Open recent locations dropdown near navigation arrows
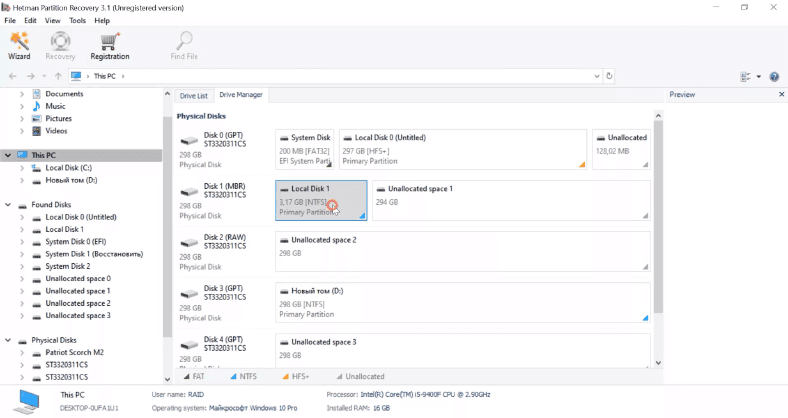Screen dimensions: 788x418 pos(44,76)
